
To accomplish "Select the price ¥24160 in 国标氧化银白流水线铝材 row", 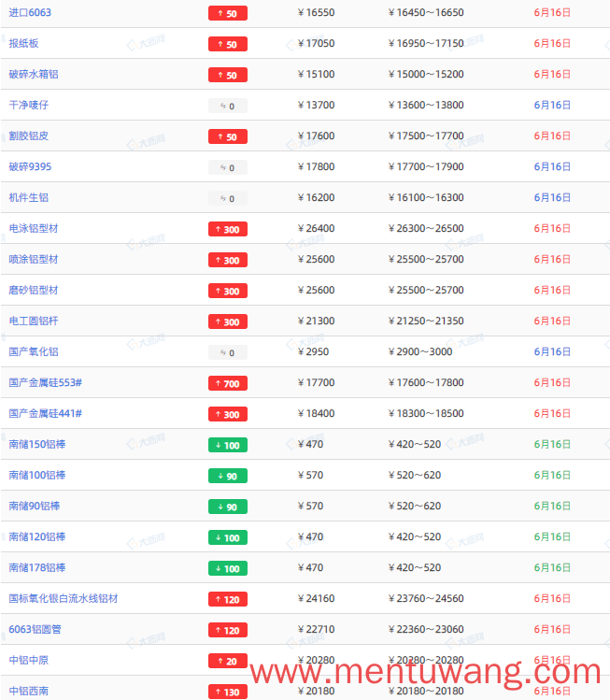I will click(x=316, y=598).
